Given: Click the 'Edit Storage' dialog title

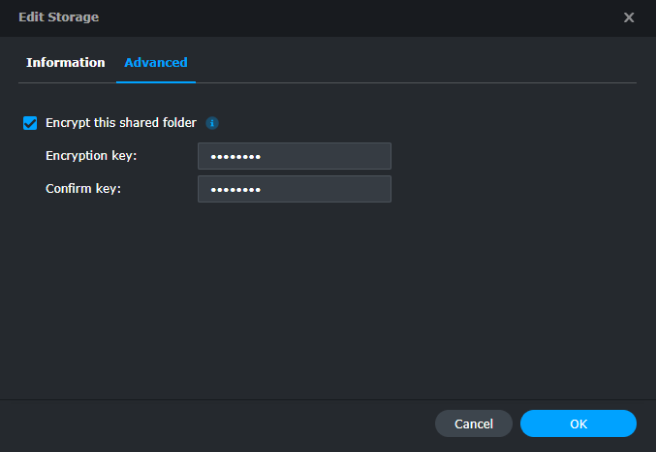Looking at the screenshot, I should point(58,18).
